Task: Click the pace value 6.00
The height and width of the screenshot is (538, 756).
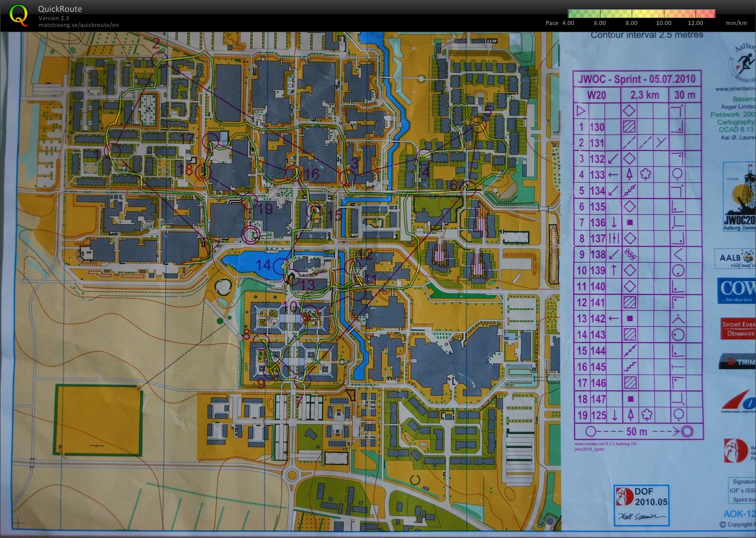Action: tap(600, 23)
